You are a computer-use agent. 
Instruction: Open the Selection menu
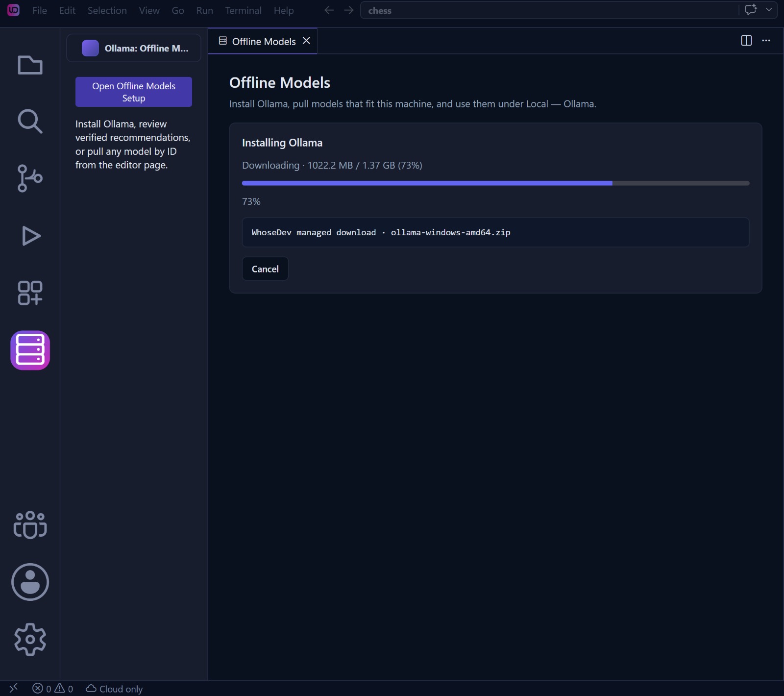[107, 10]
